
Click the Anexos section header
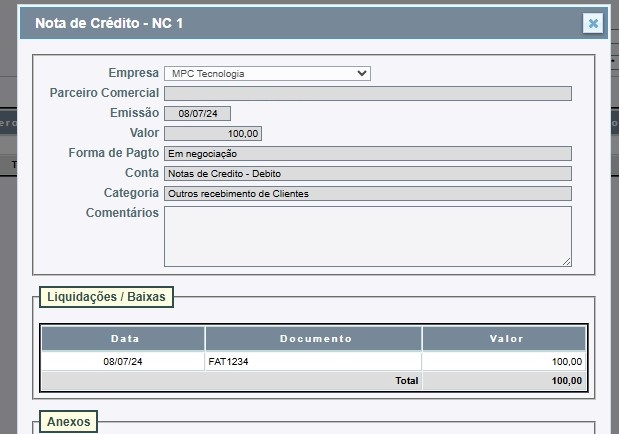coord(68,422)
